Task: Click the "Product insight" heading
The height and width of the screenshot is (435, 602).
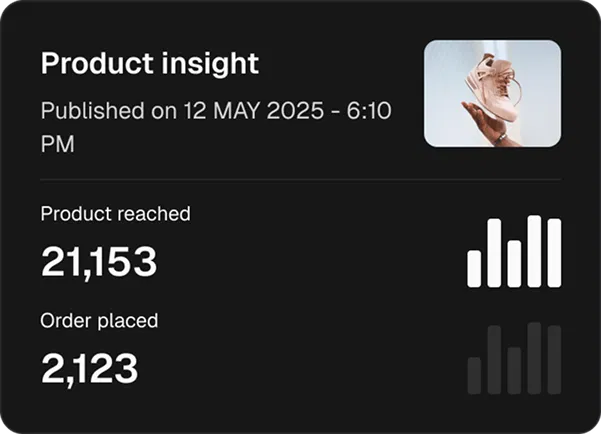Action: [x=150, y=64]
